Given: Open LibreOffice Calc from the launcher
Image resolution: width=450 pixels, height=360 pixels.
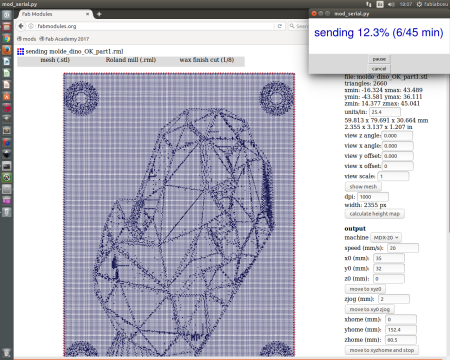Looking at the screenshot, I should pos(6,73).
